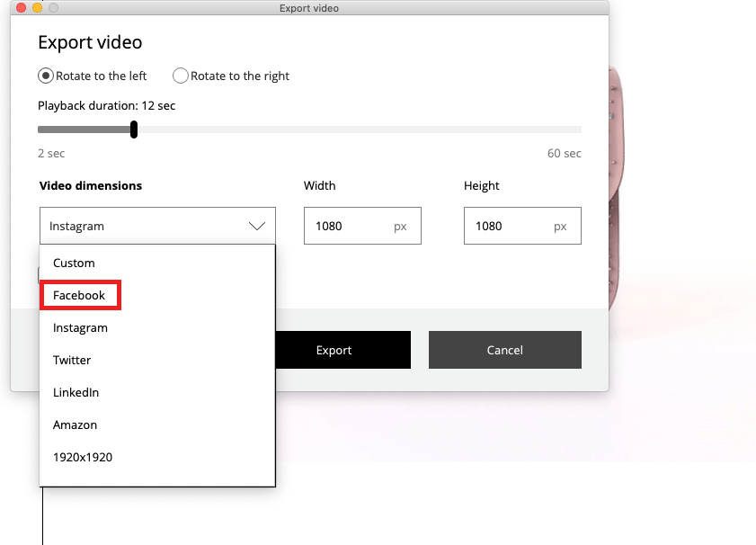Image resolution: width=756 pixels, height=545 pixels.
Task: Click the chevron arrow on dimensions dropdown
Action: (x=257, y=226)
